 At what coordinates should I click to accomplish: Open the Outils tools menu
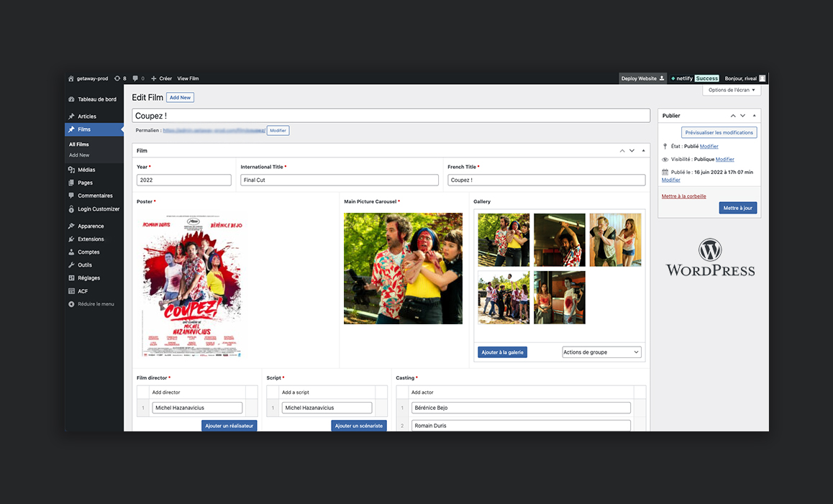[x=84, y=265]
